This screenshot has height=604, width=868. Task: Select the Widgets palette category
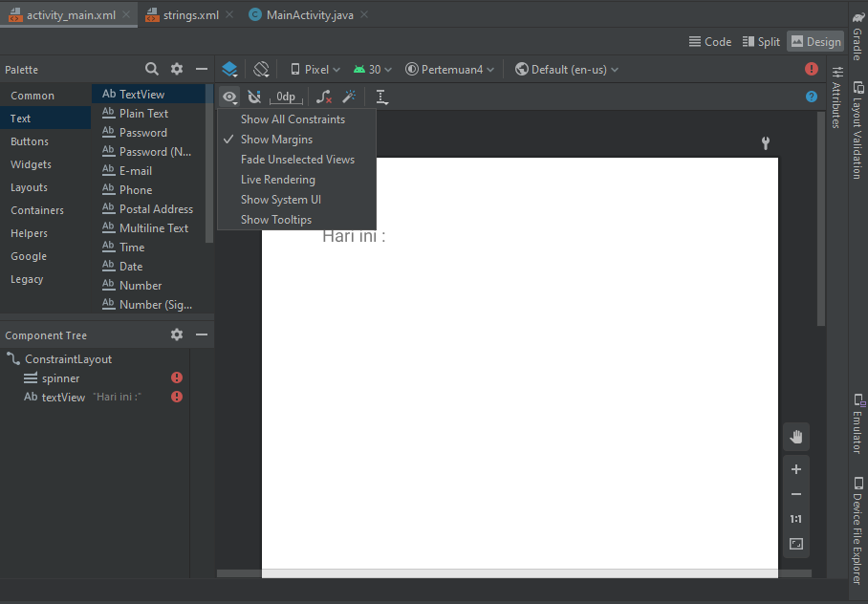45,164
